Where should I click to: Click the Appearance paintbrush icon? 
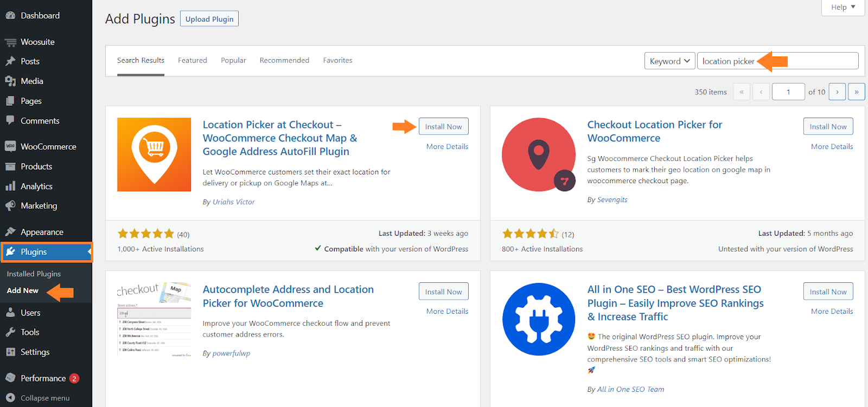10,232
